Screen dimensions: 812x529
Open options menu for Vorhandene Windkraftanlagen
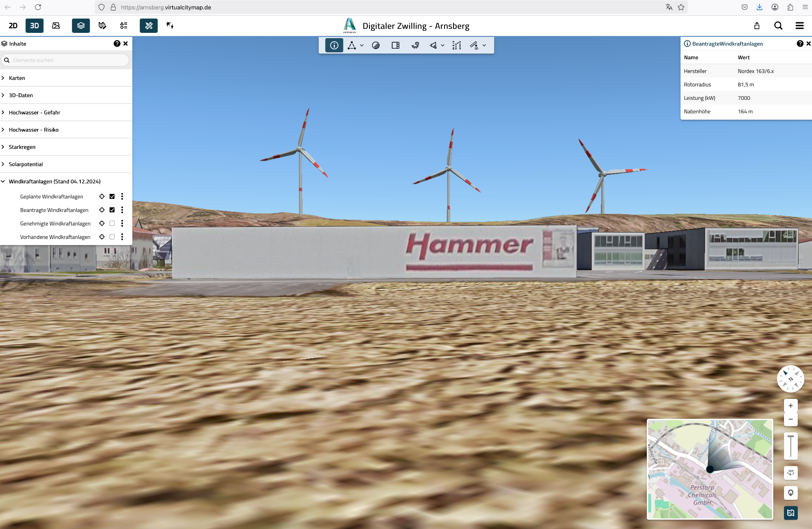click(x=122, y=237)
